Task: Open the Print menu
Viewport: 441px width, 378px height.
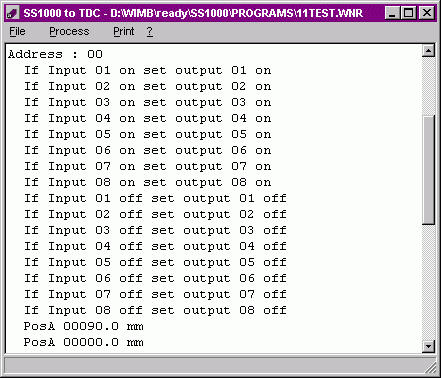Action: (123, 31)
